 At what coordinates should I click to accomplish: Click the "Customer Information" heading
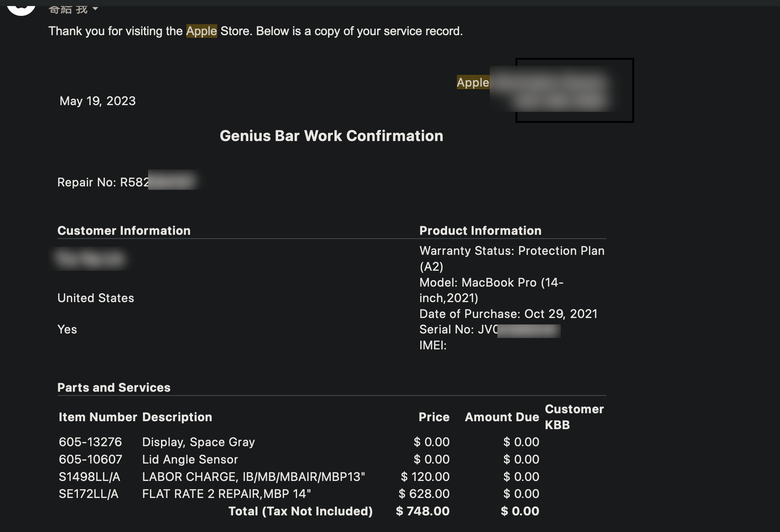[x=124, y=230]
